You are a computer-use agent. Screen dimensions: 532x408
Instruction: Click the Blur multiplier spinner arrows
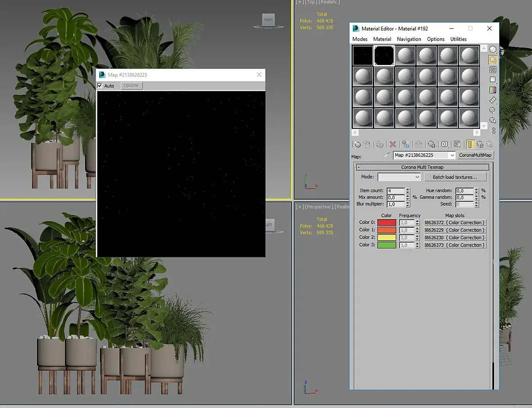(408, 204)
